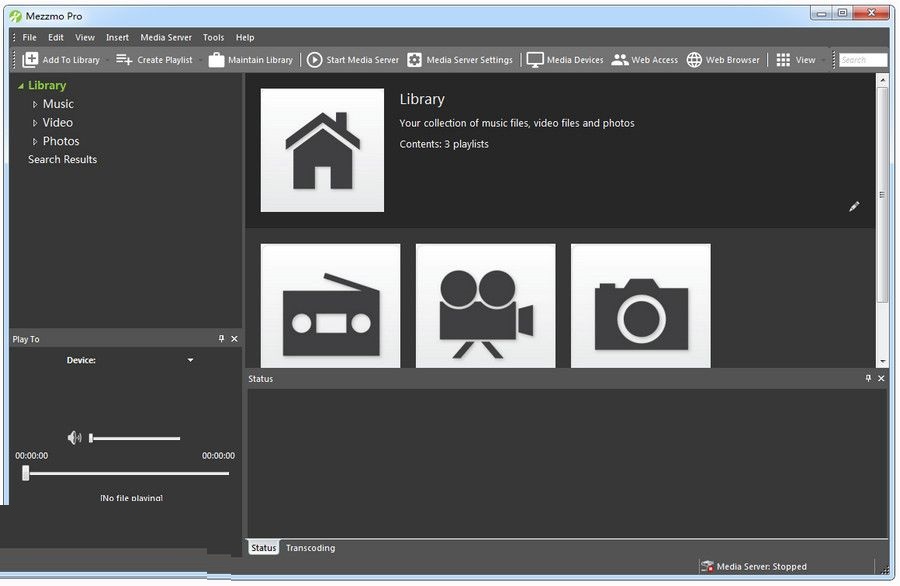The height and width of the screenshot is (586, 900).
Task: Switch to the Transcoding tab
Action: pyautogui.click(x=310, y=548)
